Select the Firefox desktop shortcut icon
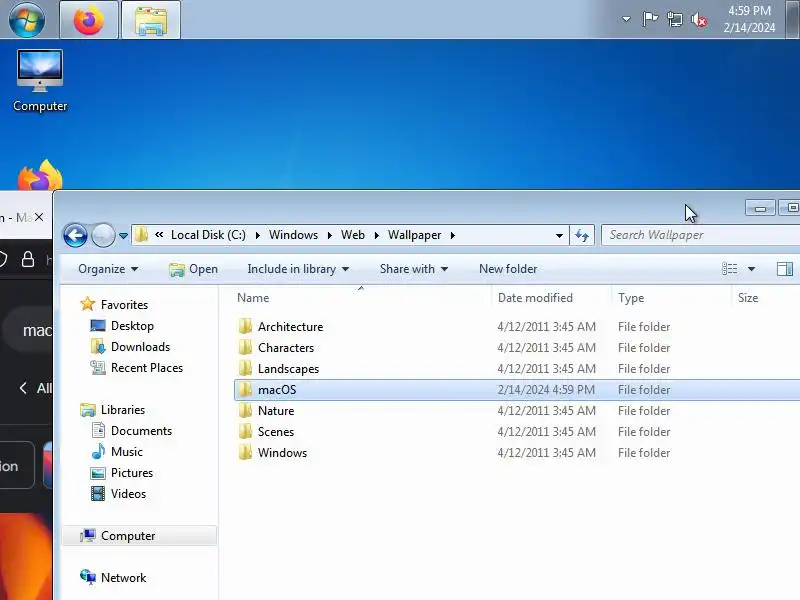 pyautogui.click(x=40, y=174)
